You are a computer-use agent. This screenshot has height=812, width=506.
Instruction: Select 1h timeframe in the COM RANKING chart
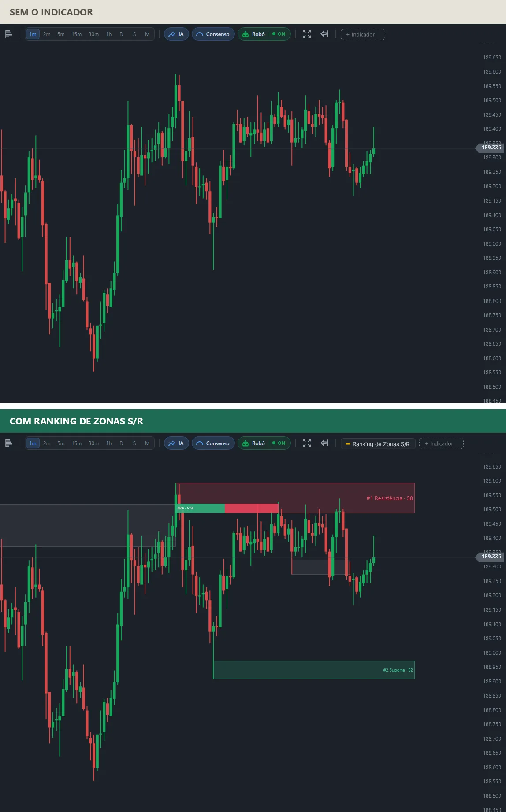(109, 443)
